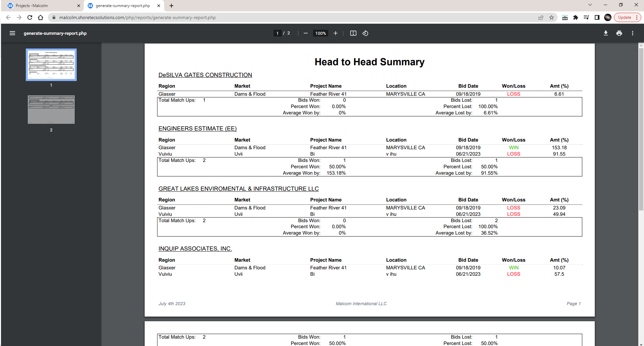Screen dimensions: 644x346
Task: Click Average Lost by 36.52% value
Action: 489,233
